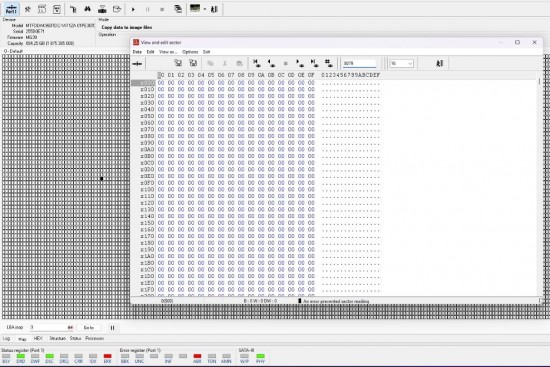550x367 pixels.
Task: Click the red ABR error indicator
Action: coord(197,356)
